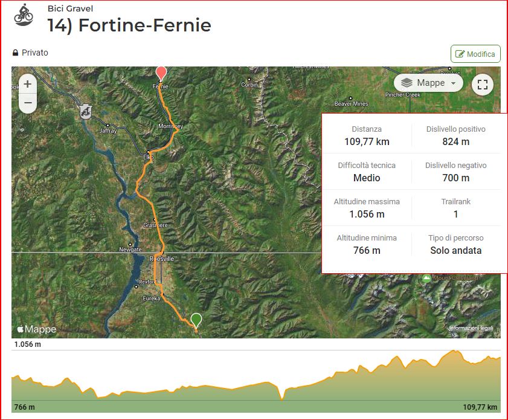Viewport: 508px width, 420px height.
Task: Enter fullscreen map view
Action: [482, 84]
